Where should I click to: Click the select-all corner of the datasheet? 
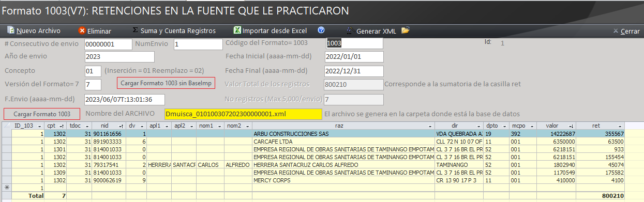6,126
